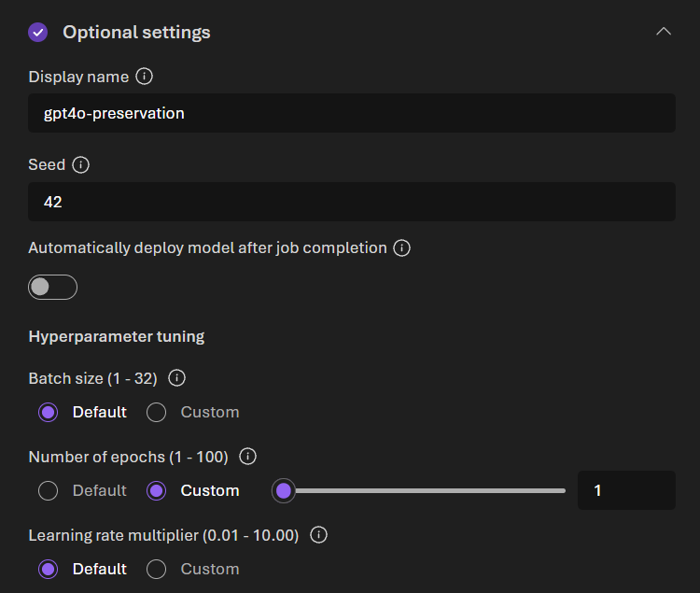Open info icon for automatic deploy option

click(x=401, y=247)
